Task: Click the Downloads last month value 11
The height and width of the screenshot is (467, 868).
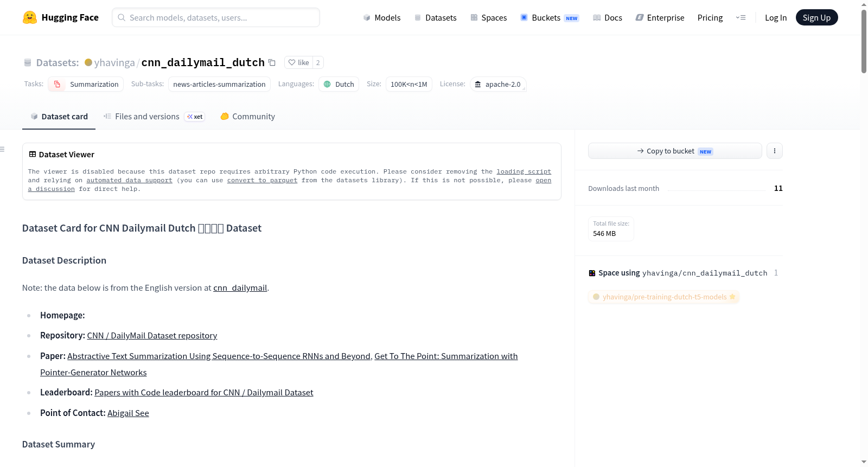Action: pyautogui.click(x=778, y=188)
